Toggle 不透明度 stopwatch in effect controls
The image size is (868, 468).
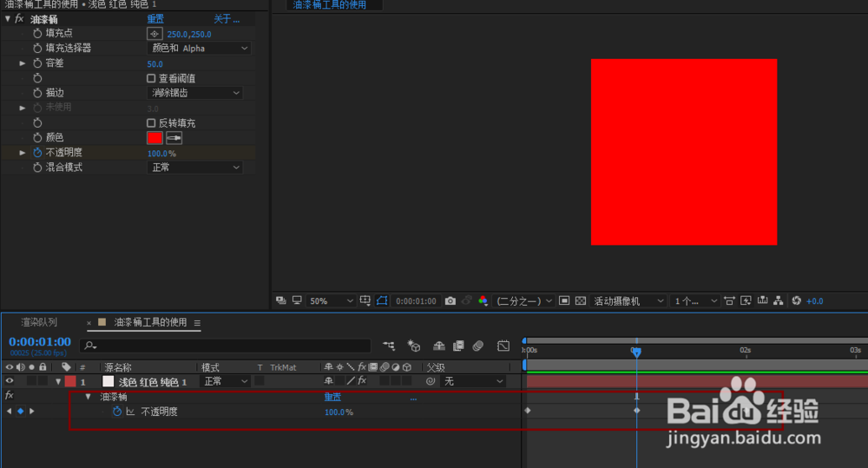click(37, 152)
